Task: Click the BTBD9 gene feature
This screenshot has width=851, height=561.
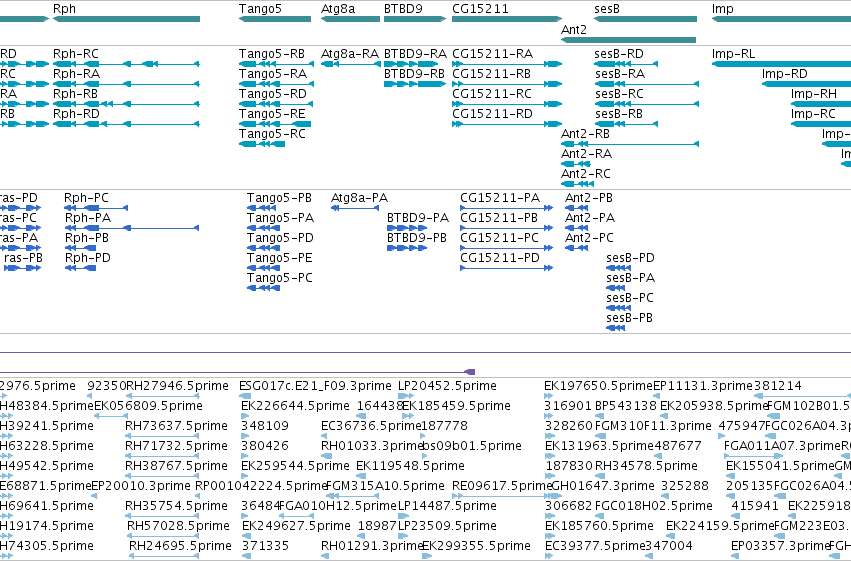Action: pos(415,19)
